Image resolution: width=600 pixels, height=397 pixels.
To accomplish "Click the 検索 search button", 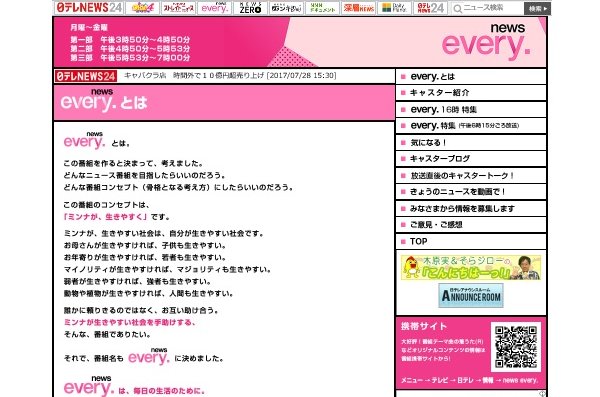I will (x=537, y=8).
